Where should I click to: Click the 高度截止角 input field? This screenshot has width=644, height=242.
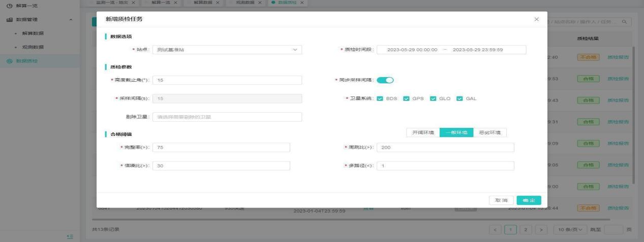[227, 80]
